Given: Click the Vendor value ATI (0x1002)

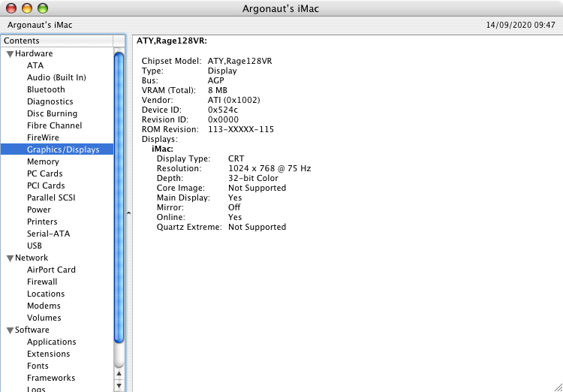Looking at the screenshot, I should click(233, 100).
